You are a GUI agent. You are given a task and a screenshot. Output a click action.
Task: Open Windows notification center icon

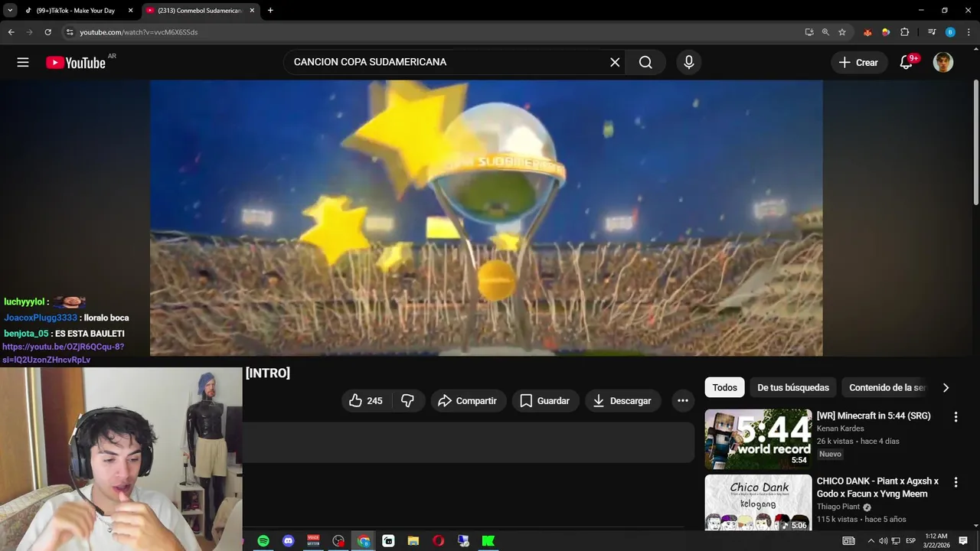click(963, 541)
